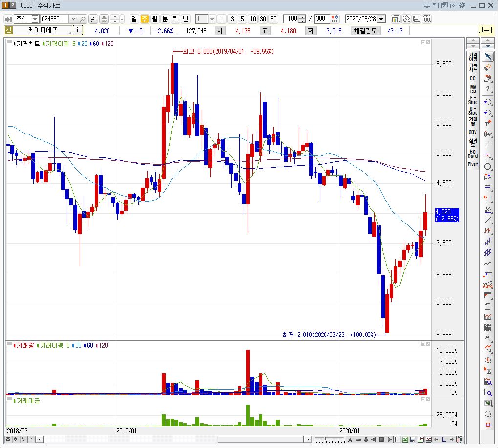Click the up-down arrows stepper beside bell
Screen dimensions: 498x448
115,19
